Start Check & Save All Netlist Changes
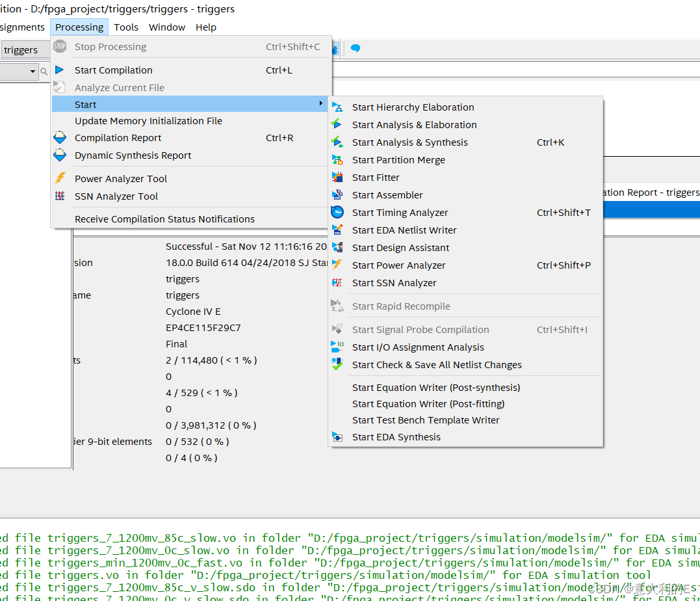Screen dimensions: 700x601 click(x=437, y=364)
